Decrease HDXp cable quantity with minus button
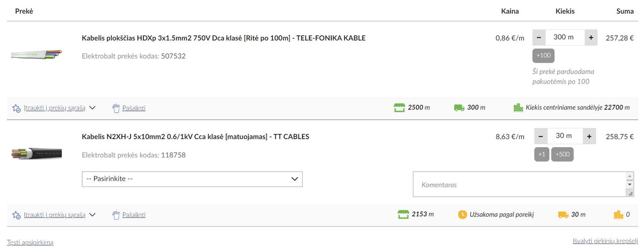This screenshot has width=644, height=249. pos(539,38)
